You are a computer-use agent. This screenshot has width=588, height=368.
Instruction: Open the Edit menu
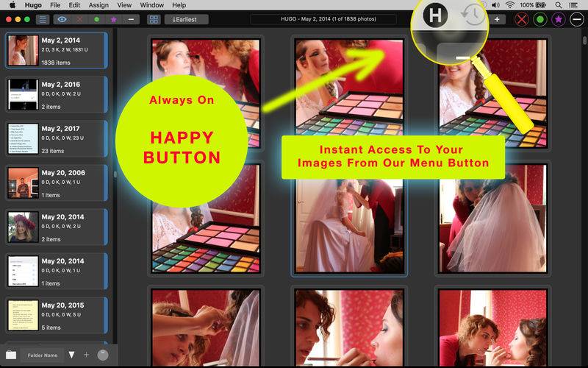tap(74, 5)
